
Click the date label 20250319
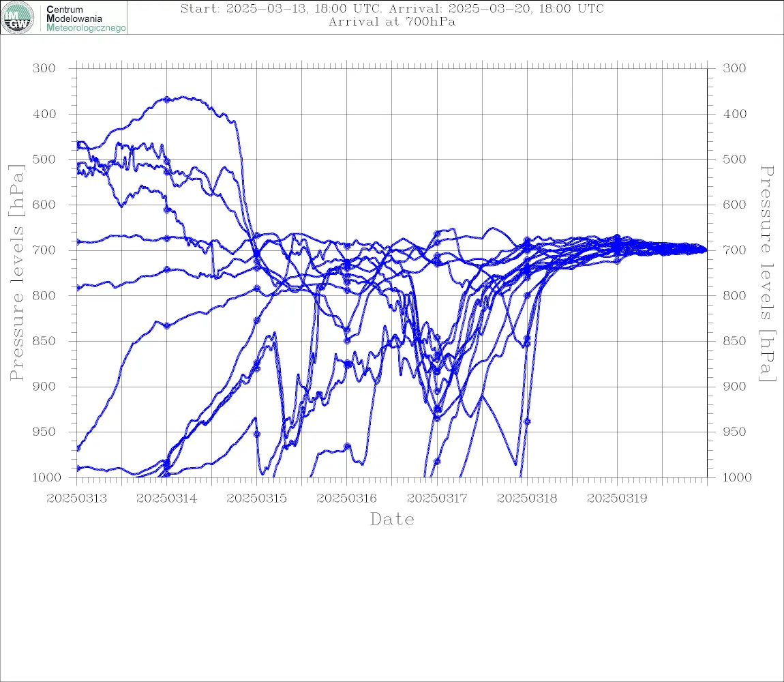616,499
